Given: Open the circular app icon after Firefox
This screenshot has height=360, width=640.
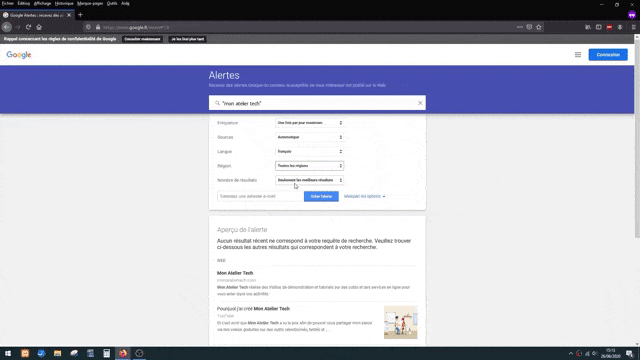Looking at the screenshot, I should point(139,353).
